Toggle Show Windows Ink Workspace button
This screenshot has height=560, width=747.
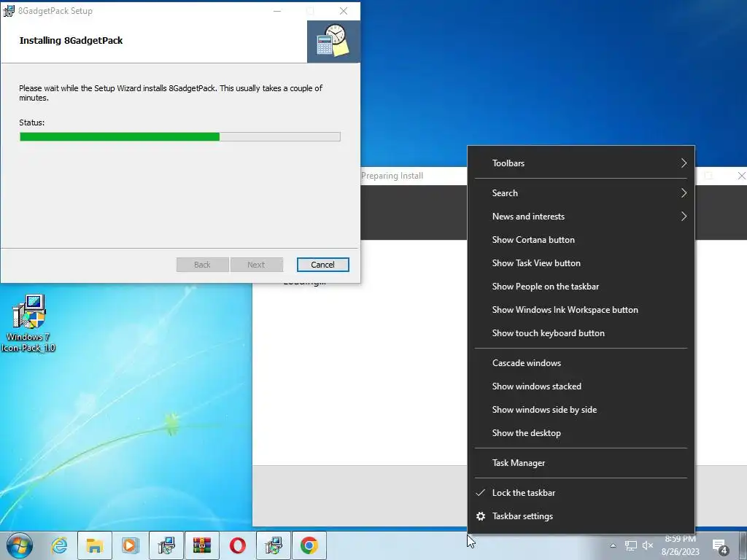point(581,309)
